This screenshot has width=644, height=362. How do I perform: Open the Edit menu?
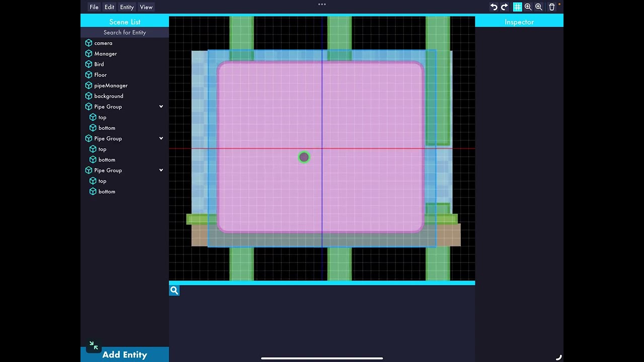tap(109, 7)
